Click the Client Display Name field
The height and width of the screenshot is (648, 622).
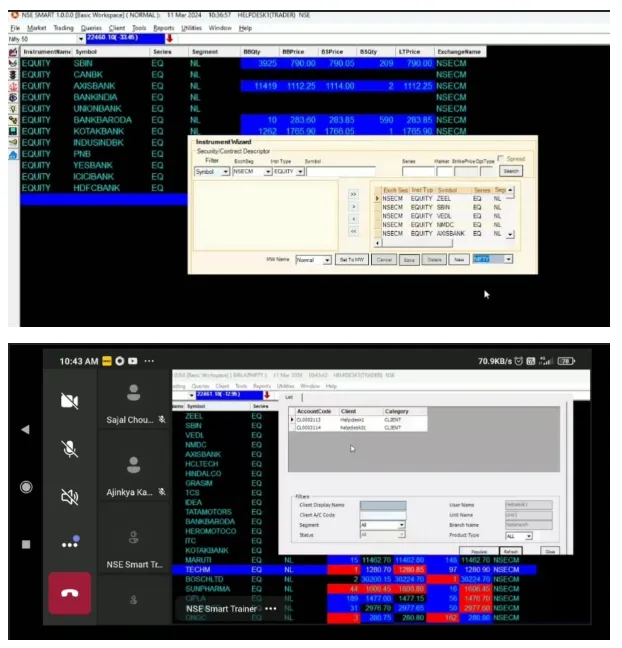[383, 505]
